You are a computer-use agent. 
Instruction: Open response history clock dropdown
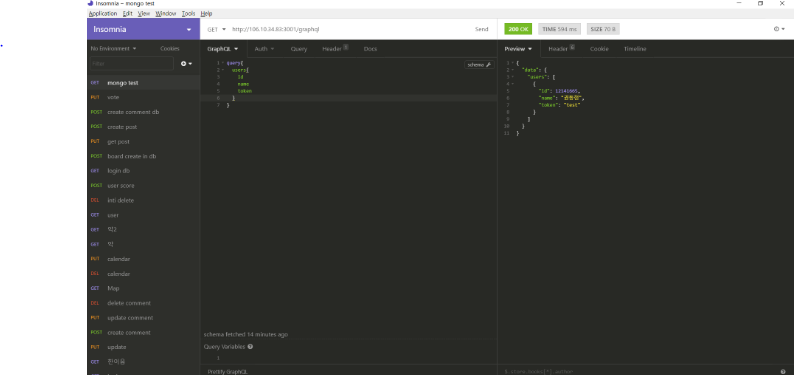(779, 29)
